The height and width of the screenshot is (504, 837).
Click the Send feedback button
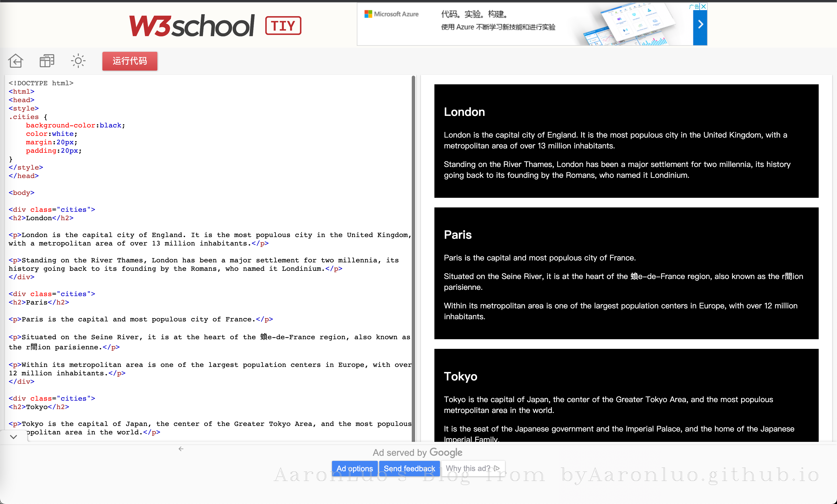click(409, 469)
